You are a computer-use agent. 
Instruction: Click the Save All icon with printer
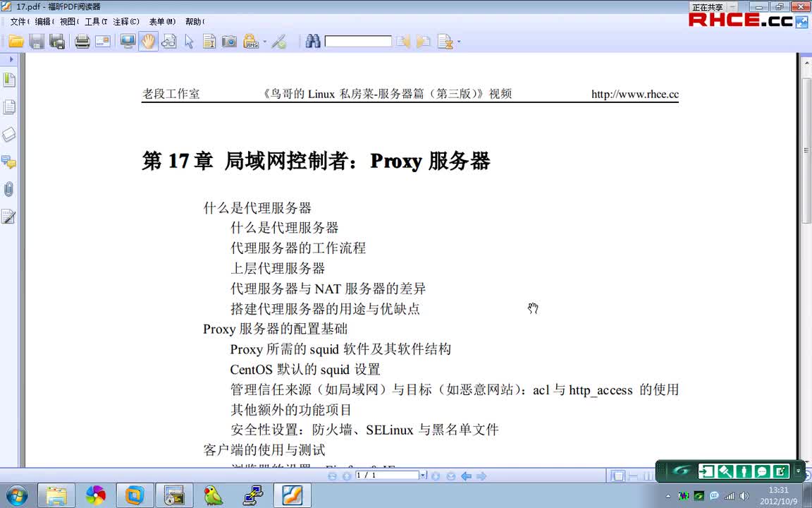pos(57,42)
